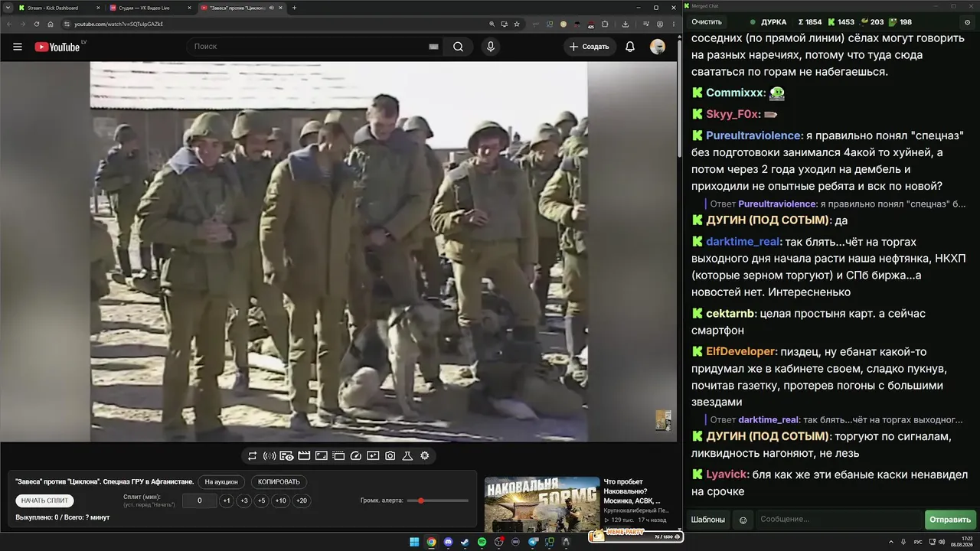Click the speedometer icon in the video toolbar
Screen dimensions: 980x551
[x=355, y=456]
